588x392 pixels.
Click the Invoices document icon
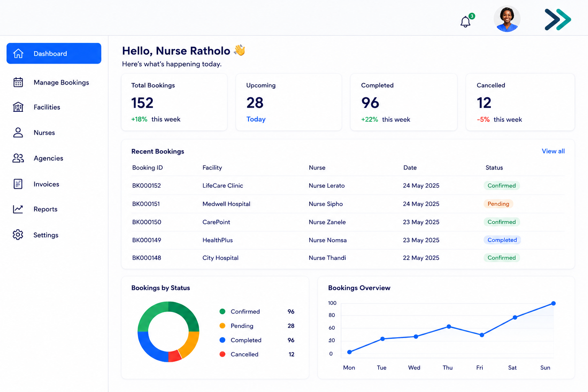(18, 184)
